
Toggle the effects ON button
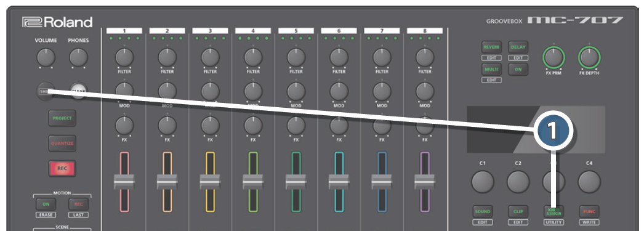518,69
